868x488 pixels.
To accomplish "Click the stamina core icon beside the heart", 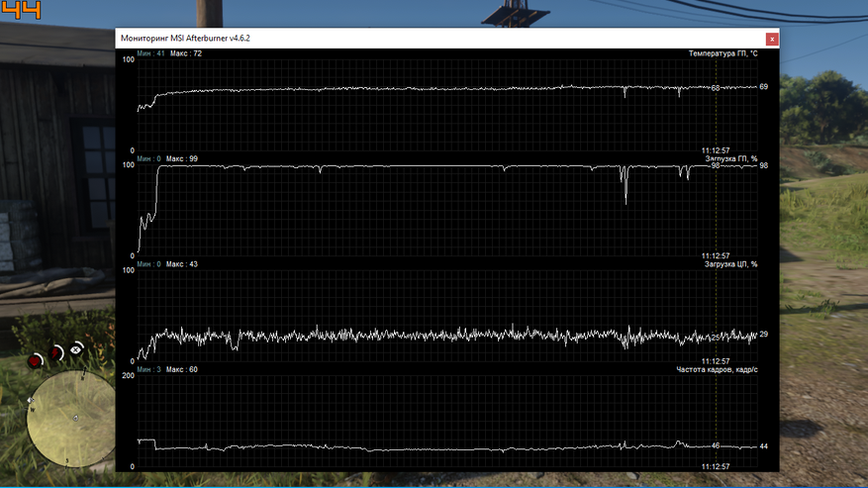I will tap(56, 351).
